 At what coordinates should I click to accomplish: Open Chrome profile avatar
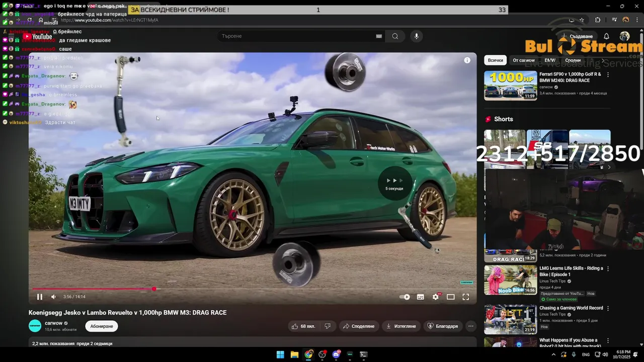626,20
